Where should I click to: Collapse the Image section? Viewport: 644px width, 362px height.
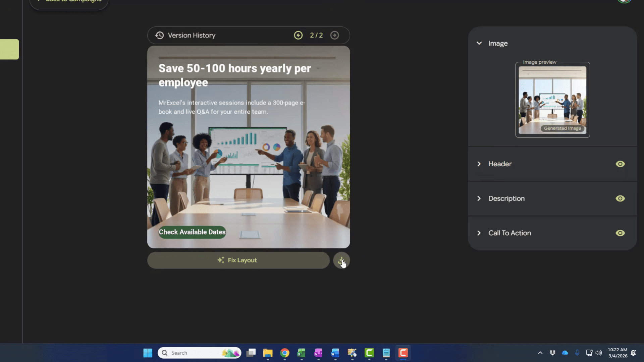pos(479,43)
